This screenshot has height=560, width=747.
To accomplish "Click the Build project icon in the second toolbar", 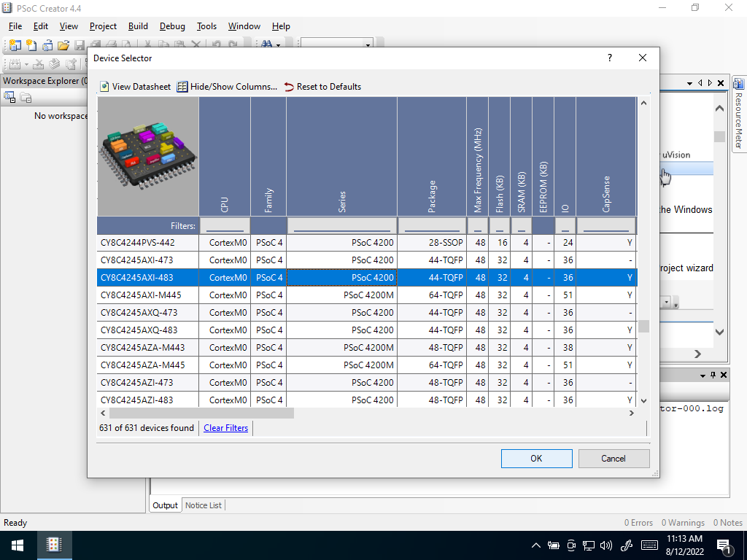I will (15, 64).
